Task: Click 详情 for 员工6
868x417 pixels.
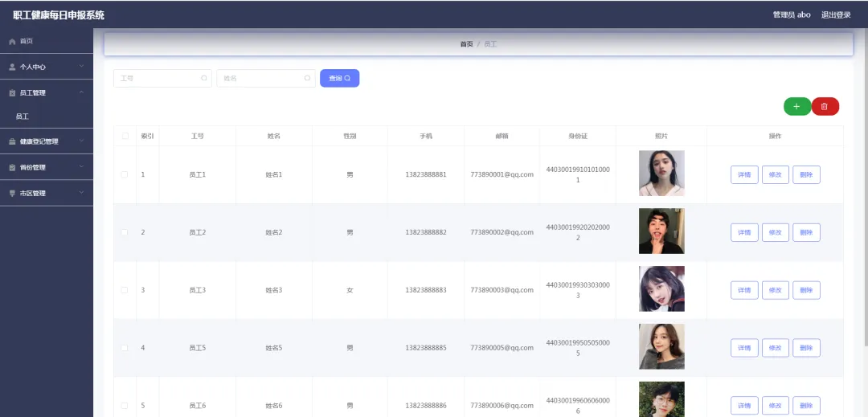Action: [x=744, y=406]
